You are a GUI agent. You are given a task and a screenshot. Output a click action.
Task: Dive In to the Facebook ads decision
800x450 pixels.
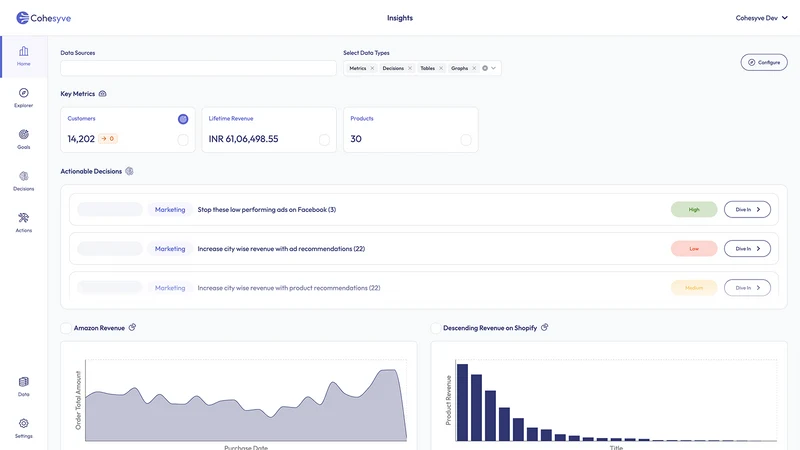tap(747, 210)
